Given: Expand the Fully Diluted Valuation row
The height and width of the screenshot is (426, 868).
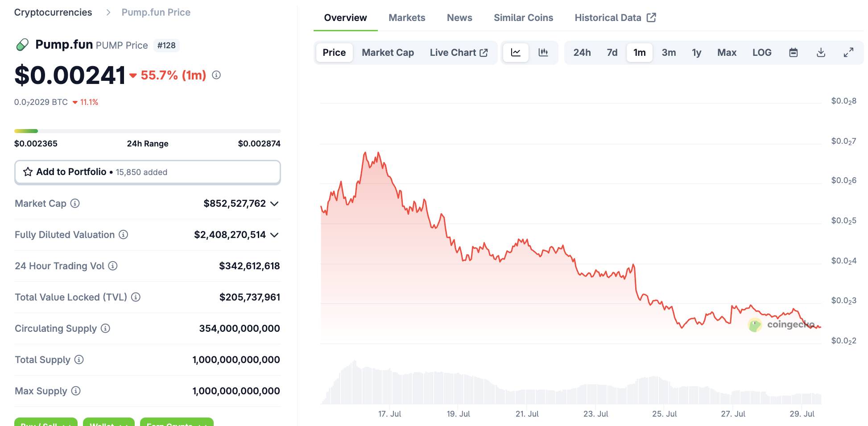Looking at the screenshot, I should click(275, 235).
